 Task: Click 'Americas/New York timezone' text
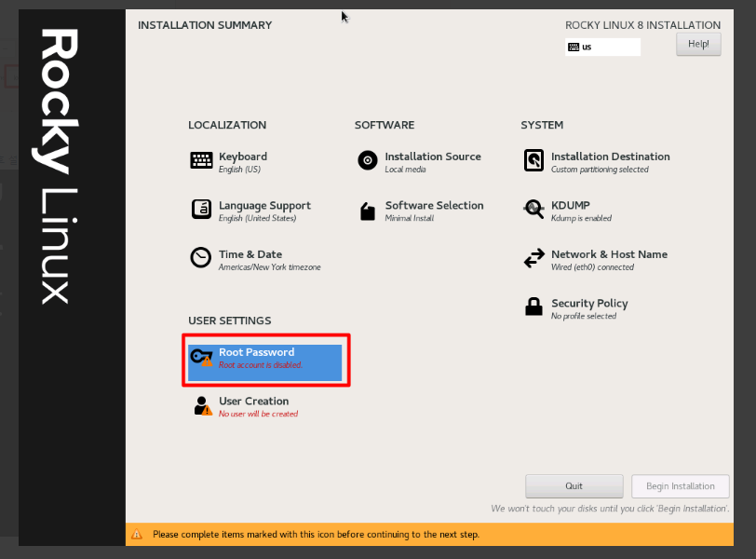[269, 267]
